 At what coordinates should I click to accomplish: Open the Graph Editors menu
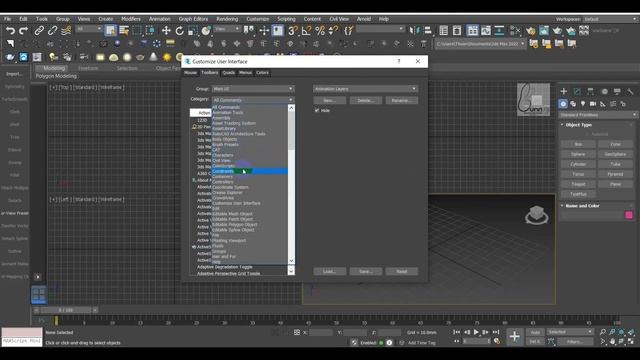[x=193, y=19]
